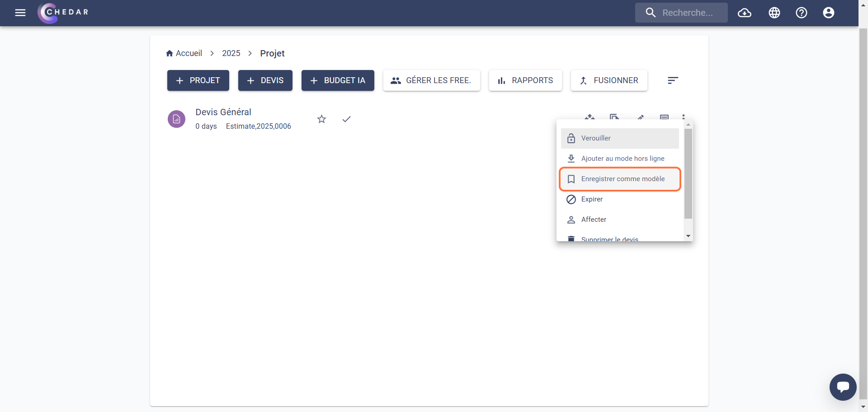Open the help question mark icon

[802, 13]
